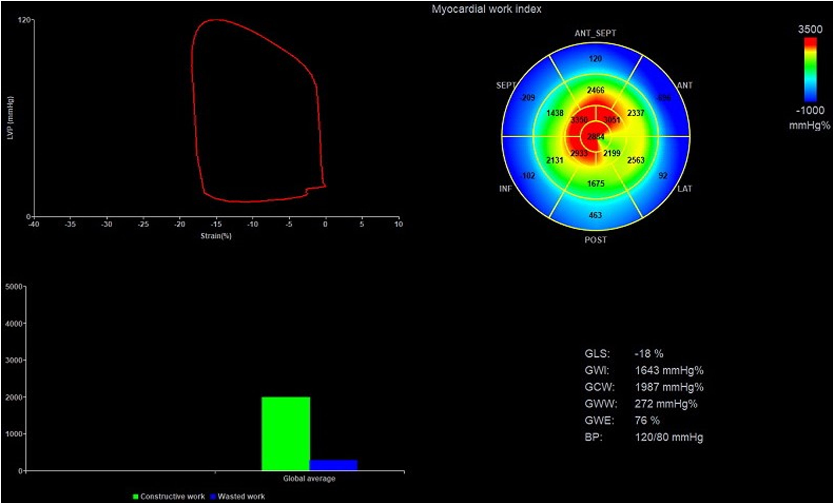Image resolution: width=834 pixels, height=504 pixels.
Task: Click the green Constructive work legend square
Action: [136, 497]
